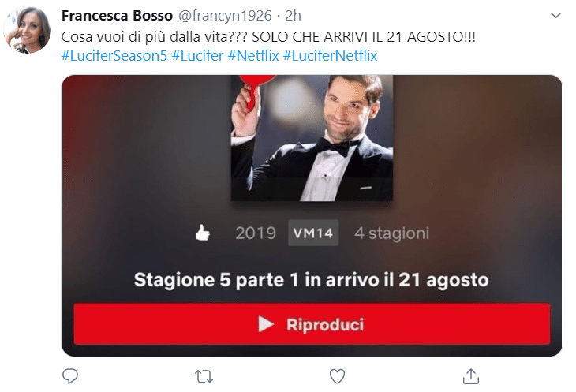Open Francesca Bosso's profile picture

(x=27, y=30)
